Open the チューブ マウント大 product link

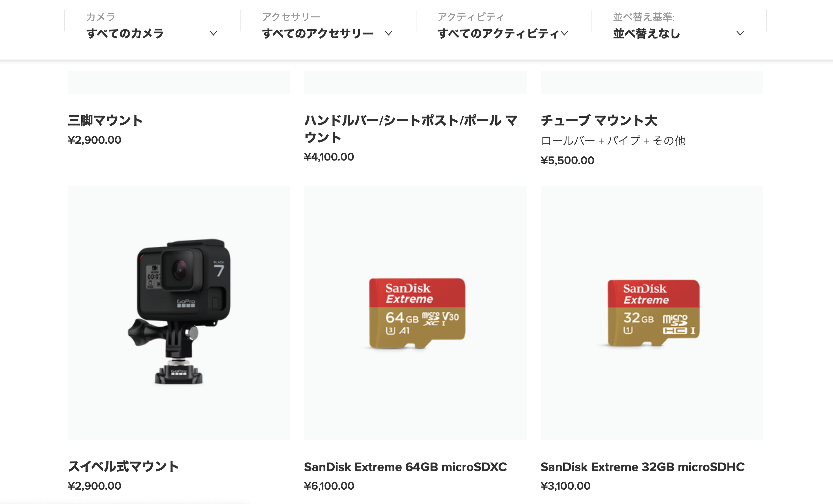click(599, 120)
